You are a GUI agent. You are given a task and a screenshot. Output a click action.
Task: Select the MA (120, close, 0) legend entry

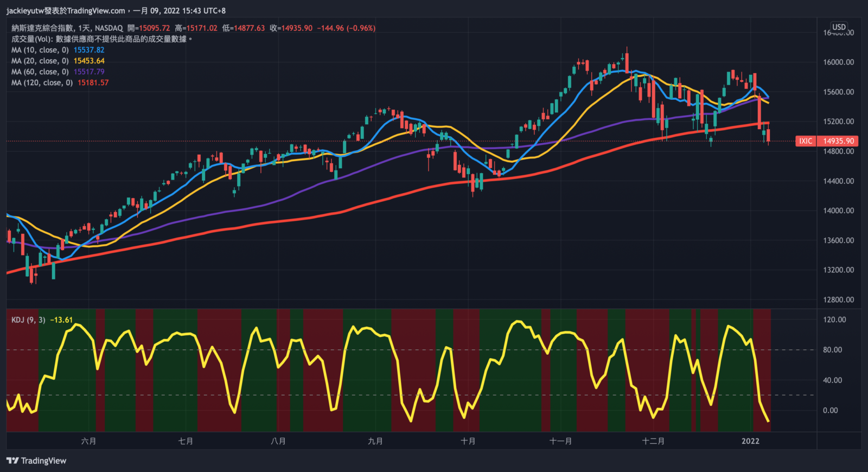(x=42, y=82)
